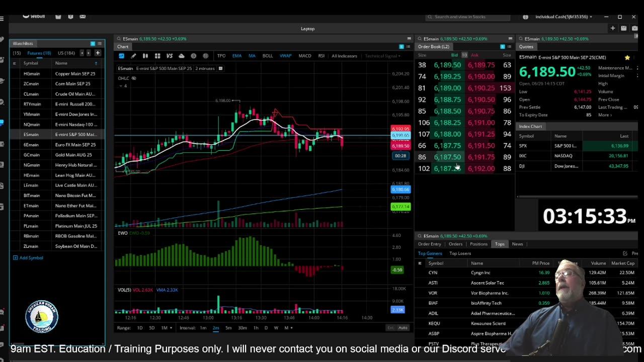Select GCmain Gold Main row

coord(57,155)
